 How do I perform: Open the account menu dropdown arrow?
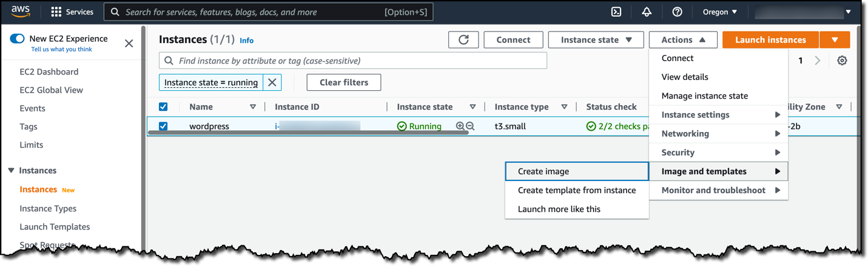849,12
